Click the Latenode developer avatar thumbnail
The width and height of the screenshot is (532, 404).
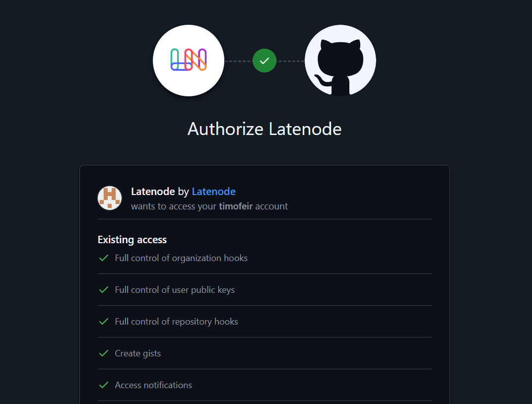[110, 198]
